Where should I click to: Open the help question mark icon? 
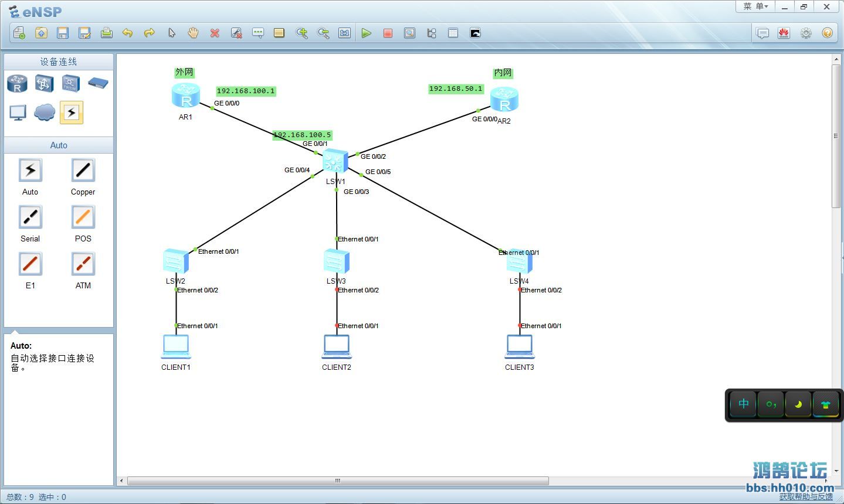tap(827, 33)
